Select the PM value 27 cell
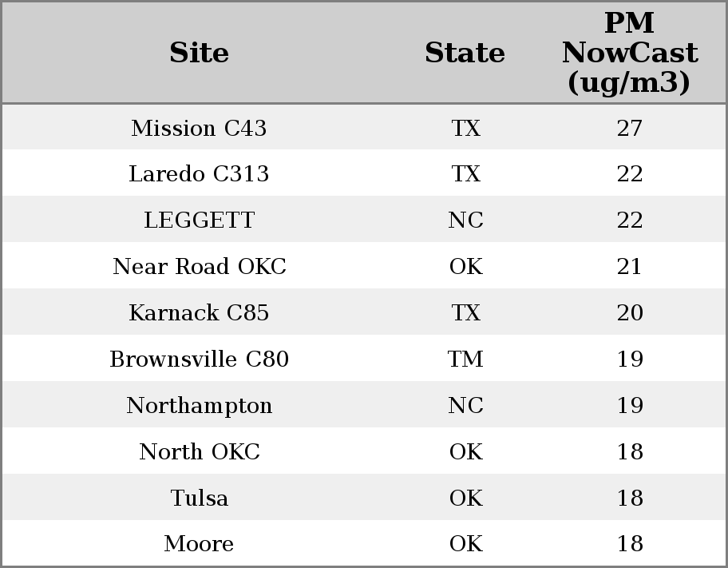 (x=629, y=128)
